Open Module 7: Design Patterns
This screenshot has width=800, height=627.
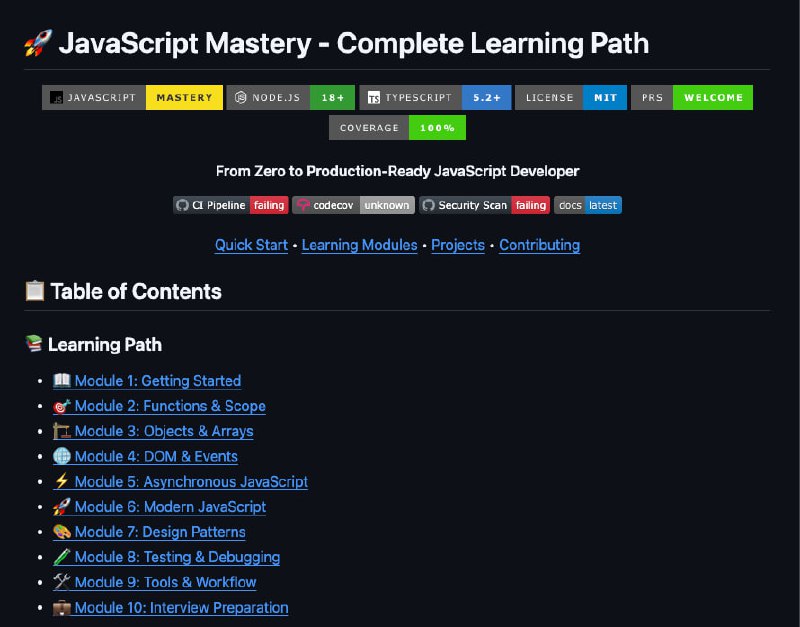pyautogui.click(x=160, y=532)
